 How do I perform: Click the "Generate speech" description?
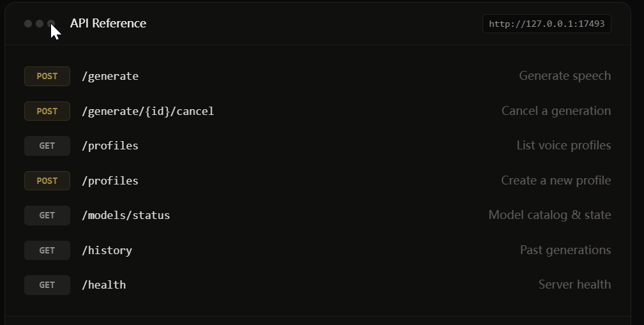[x=564, y=76]
